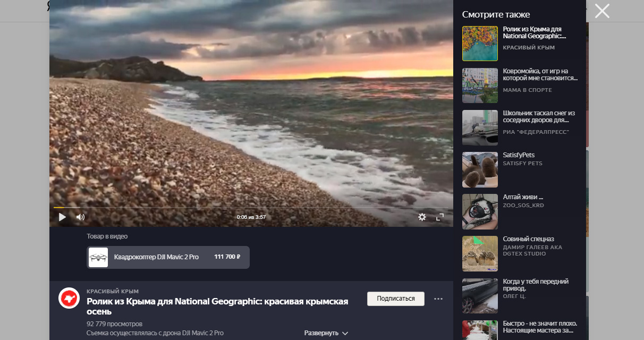Open the Алтай живи video thumbnail
The height and width of the screenshot is (340, 644).
point(480,211)
